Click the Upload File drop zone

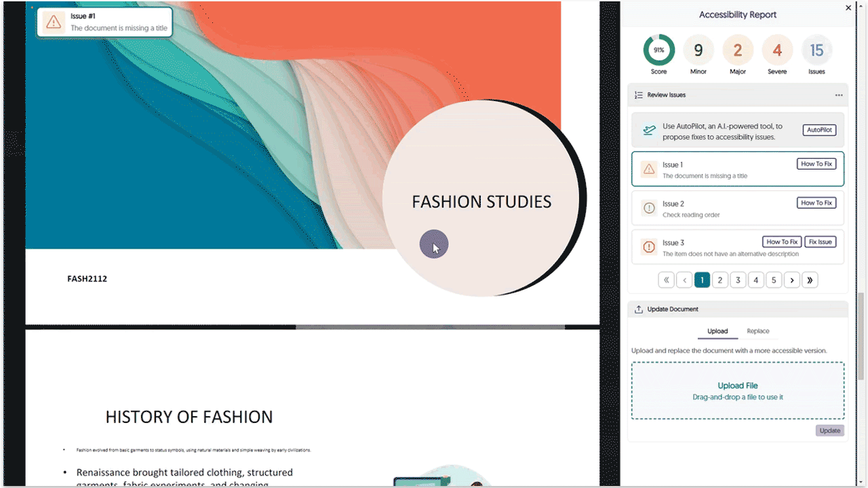(x=738, y=390)
